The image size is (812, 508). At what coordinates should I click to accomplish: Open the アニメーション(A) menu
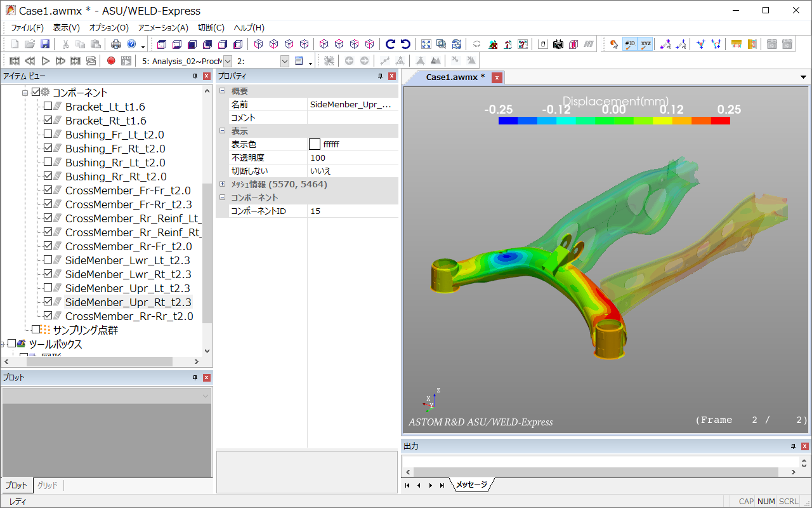[x=163, y=28]
